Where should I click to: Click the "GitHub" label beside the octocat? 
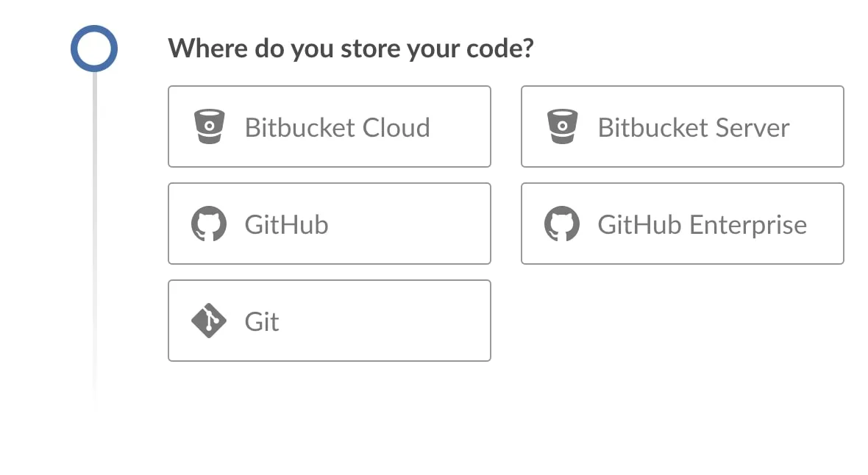(287, 225)
